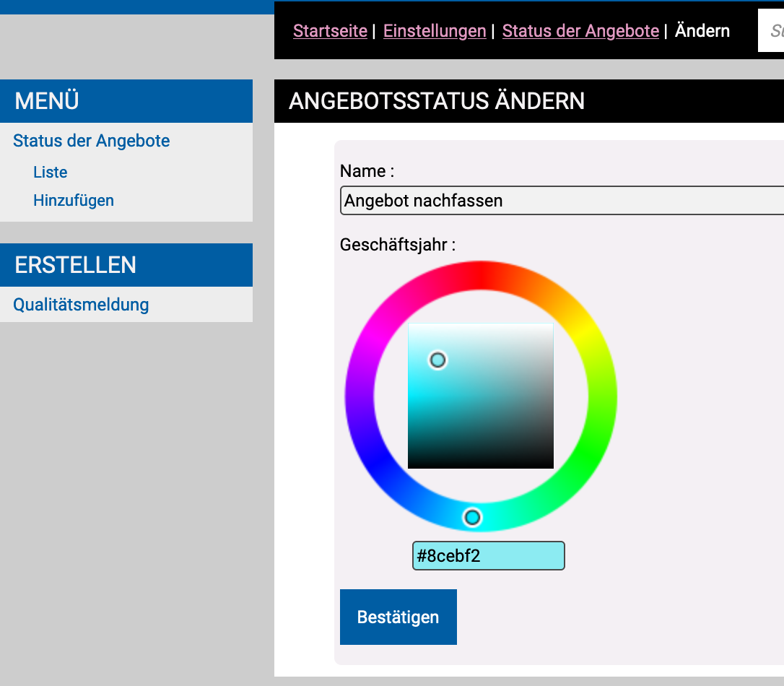Click the hue handle on the color ring
This screenshot has height=686, width=784.
(472, 517)
